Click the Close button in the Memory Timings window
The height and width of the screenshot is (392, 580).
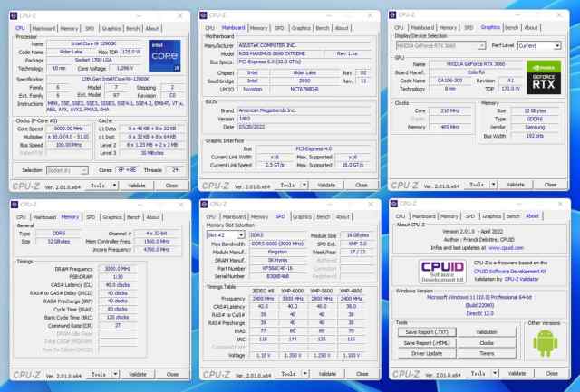172,374
